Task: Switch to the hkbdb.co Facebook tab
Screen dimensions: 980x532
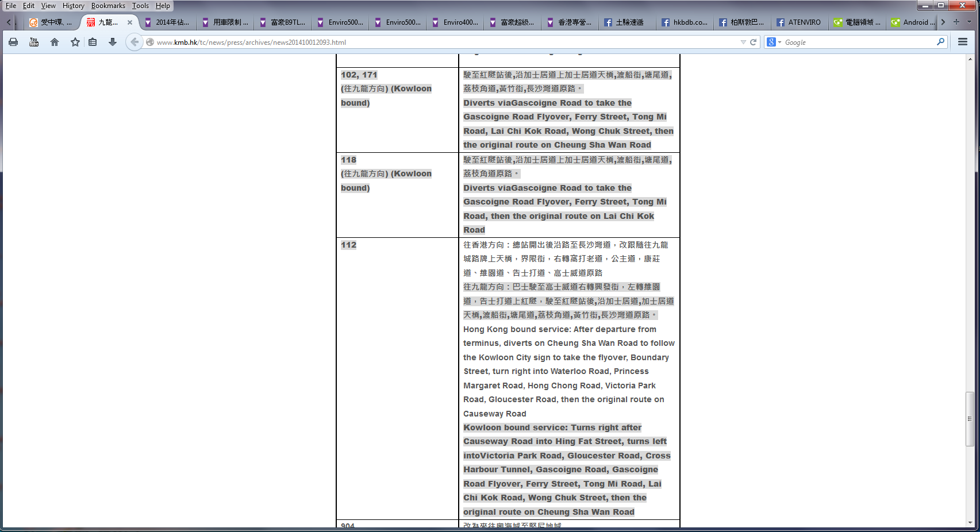Action: [685, 22]
